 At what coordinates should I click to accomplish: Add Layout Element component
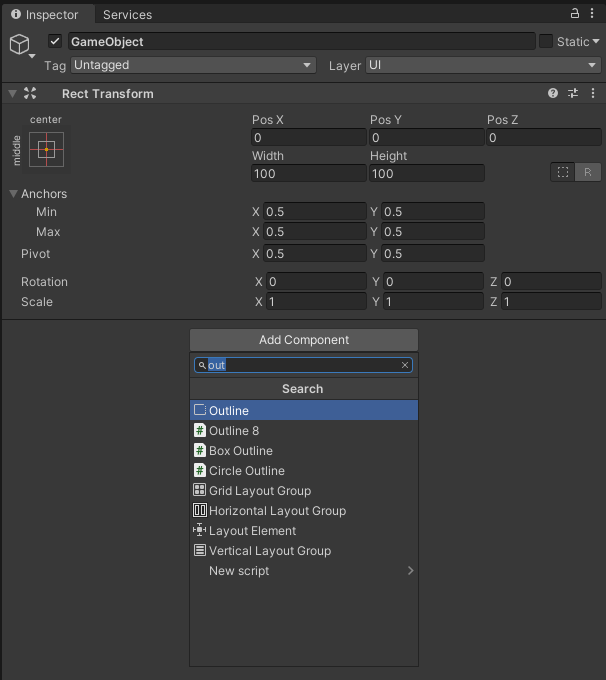pos(304,530)
